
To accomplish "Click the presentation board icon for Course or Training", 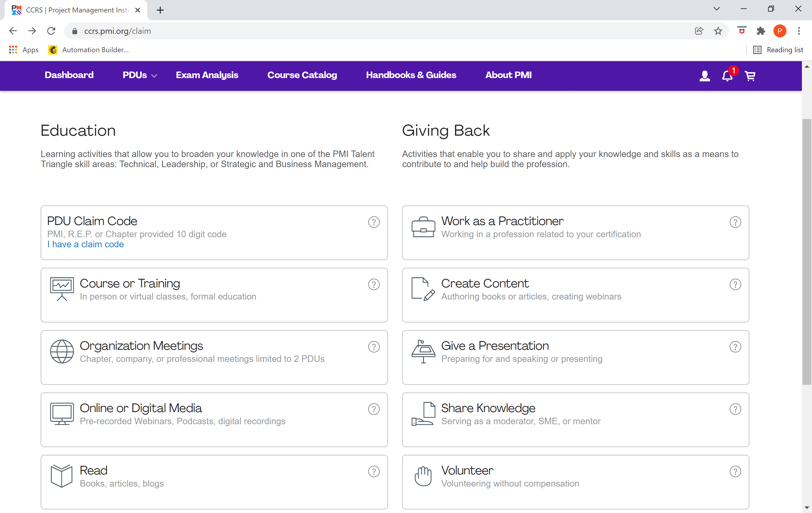I will (62, 289).
